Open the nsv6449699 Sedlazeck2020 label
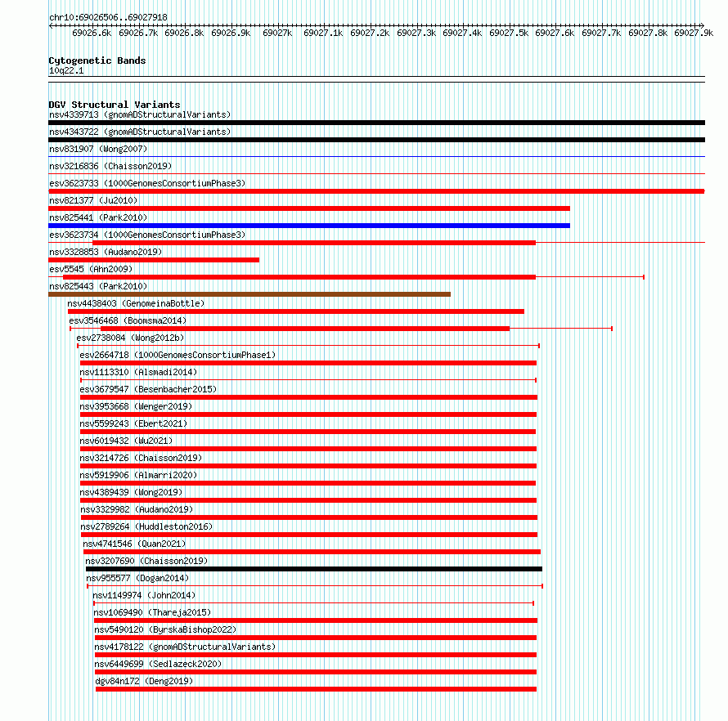This screenshot has width=728, height=721. 158,664
